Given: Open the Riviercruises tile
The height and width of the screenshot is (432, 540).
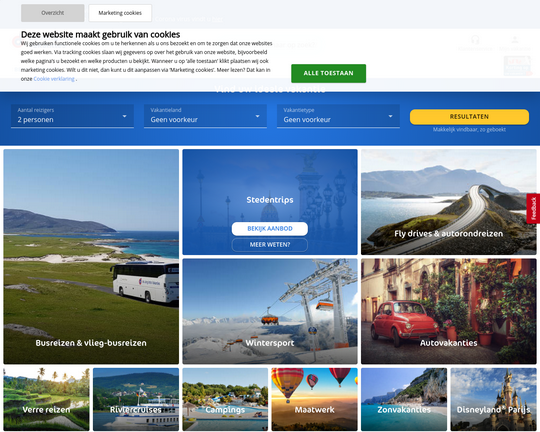Looking at the screenshot, I should point(136,399).
